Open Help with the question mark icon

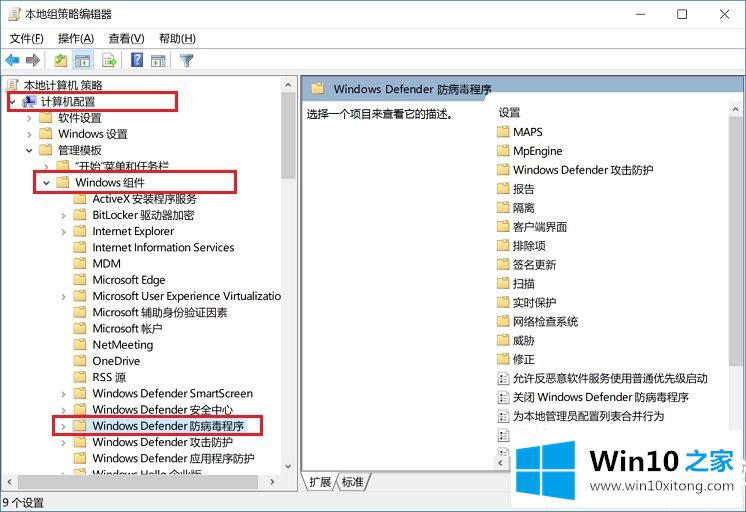tap(137, 60)
